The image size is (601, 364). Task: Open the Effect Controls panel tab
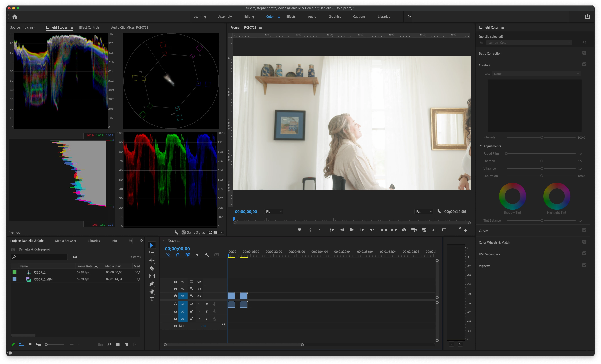tap(89, 28)
